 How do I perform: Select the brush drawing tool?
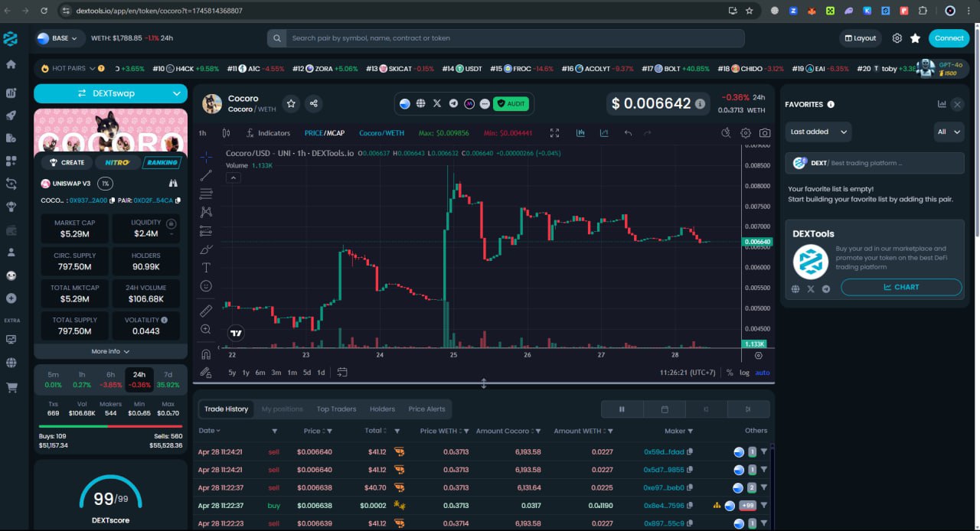206,249
